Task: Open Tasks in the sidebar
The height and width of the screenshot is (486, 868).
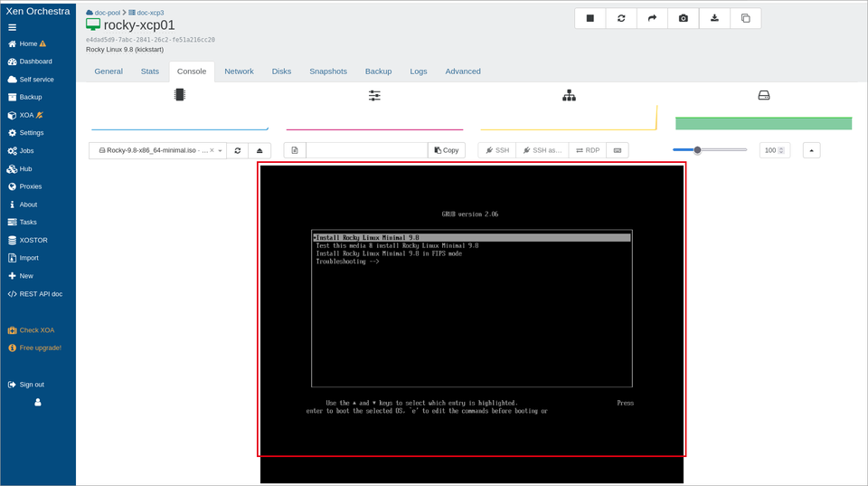Action: 22,223
